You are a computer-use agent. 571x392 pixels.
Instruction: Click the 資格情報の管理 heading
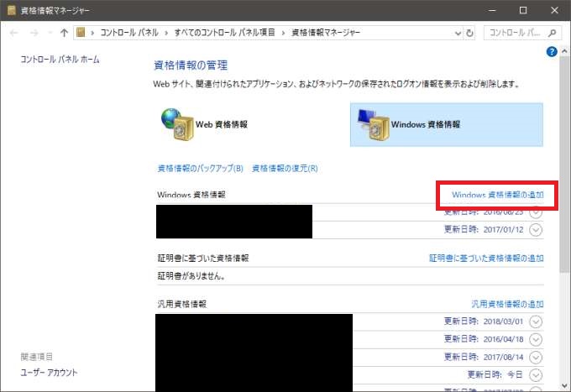tap(191, 65)
